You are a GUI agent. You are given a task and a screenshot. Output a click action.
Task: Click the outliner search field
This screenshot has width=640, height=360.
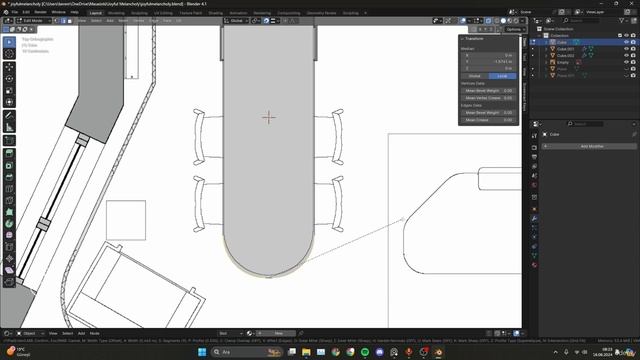582,20
